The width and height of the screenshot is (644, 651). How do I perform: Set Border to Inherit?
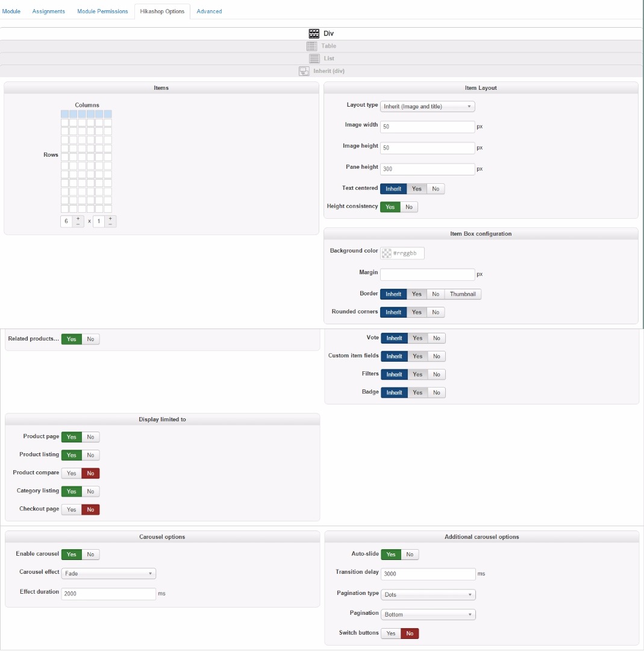[x=393, y=294]
